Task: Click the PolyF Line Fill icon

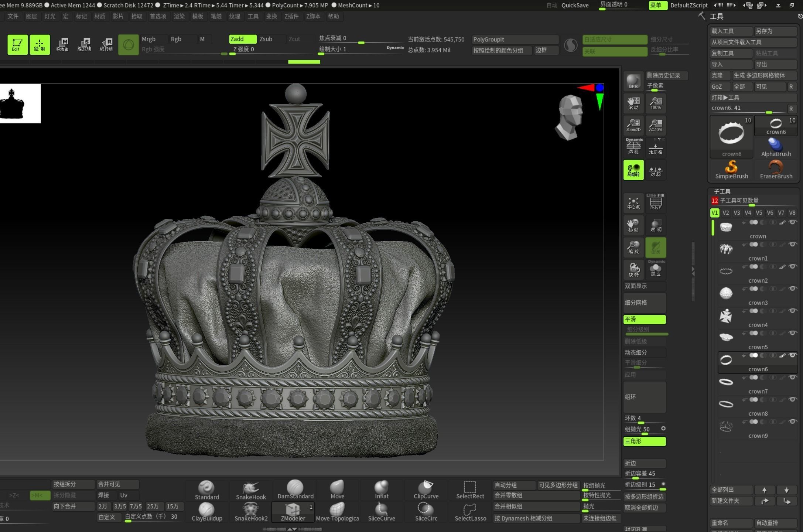Action: [x=656, y=202]
